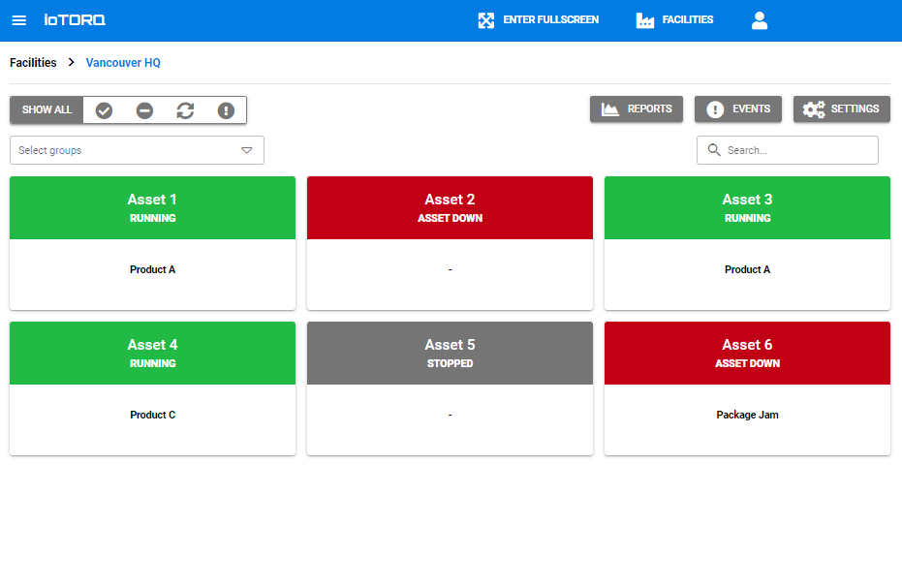The width and height of the screenshot is (902, 588).
Task: Click the Select groups dropdown arrow
Action: (x=246, y=150)
